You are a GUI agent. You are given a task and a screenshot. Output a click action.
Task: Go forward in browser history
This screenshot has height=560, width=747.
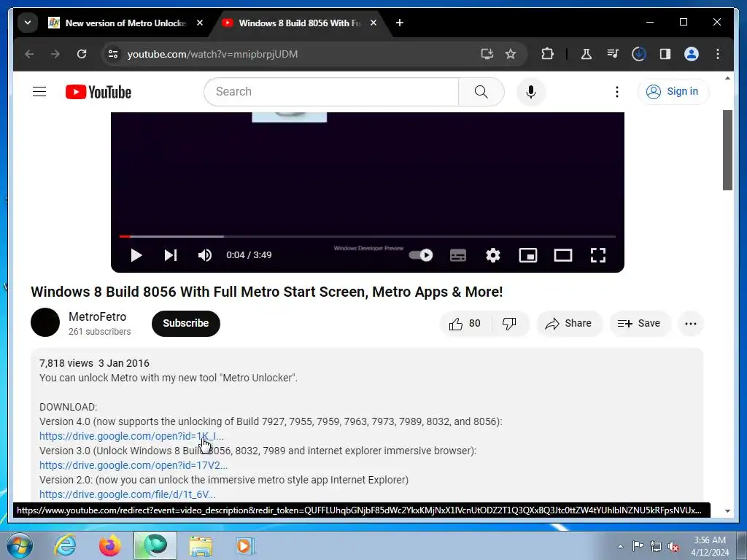55,54
